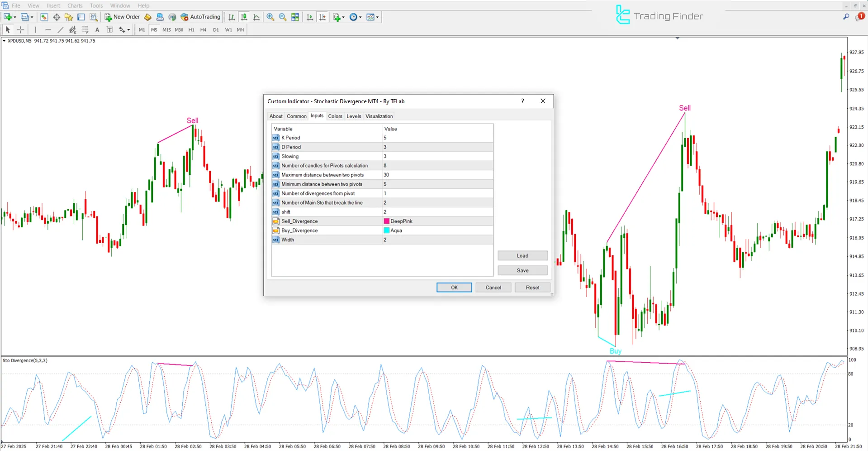Viewport: 868px width, 451px height.
Task: Open the Charts menu
Action: (x=74, y=5)
